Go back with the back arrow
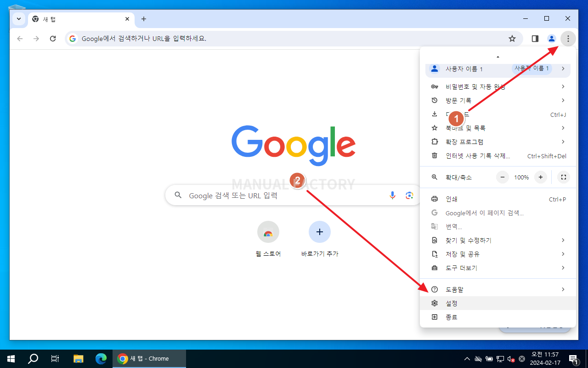The height and width of the screenshot is (368, 588). point(20,39)
